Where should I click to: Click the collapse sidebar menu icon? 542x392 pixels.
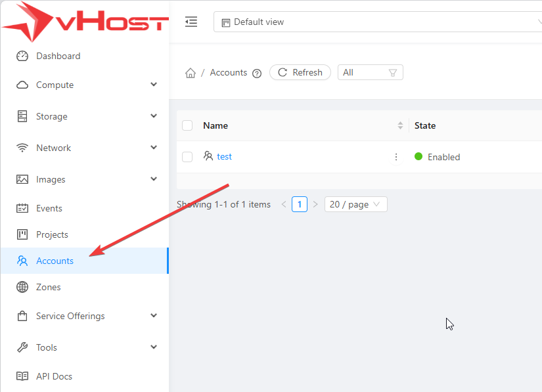coord(191,22)
